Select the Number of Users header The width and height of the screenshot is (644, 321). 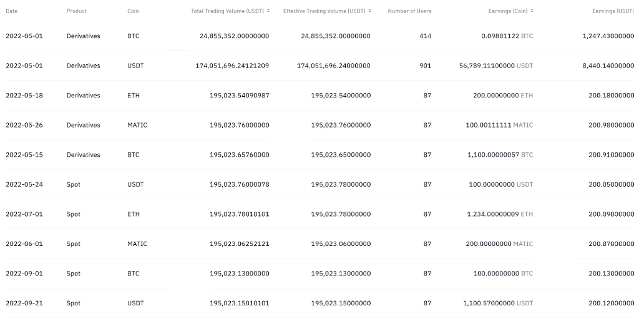pyautogui.click(x=409, y=11)
